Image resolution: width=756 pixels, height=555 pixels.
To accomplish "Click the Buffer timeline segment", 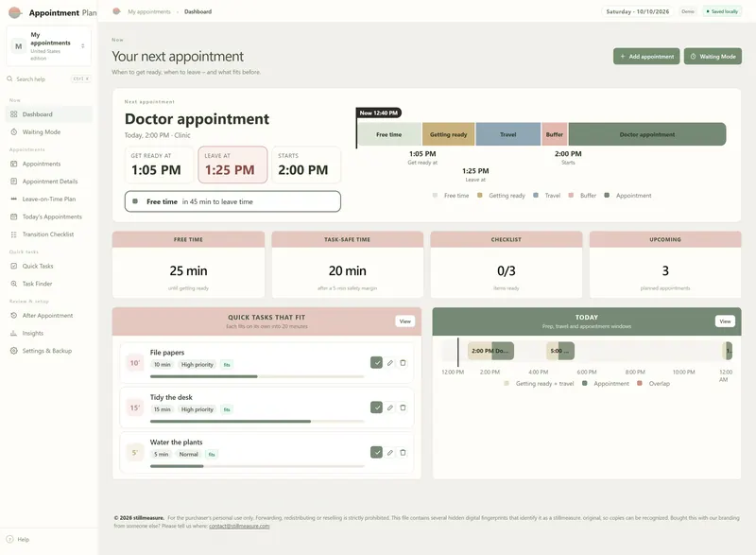I will tap(555, 134).
